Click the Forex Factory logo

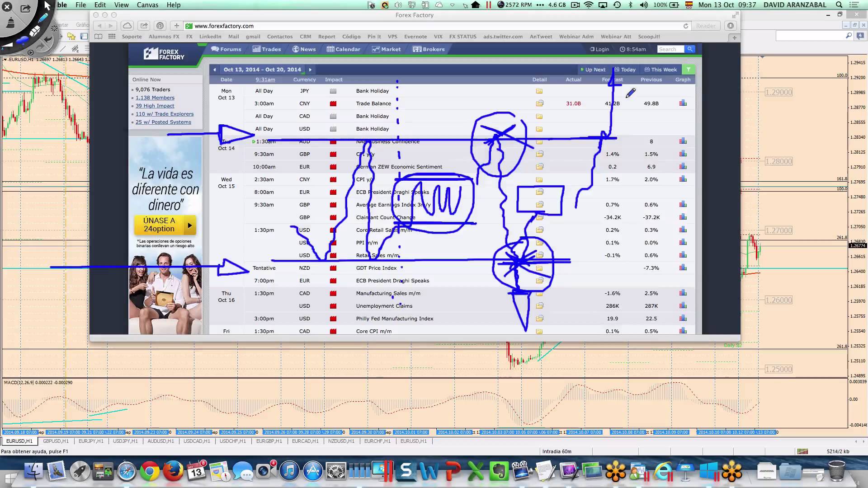(164, 54)
